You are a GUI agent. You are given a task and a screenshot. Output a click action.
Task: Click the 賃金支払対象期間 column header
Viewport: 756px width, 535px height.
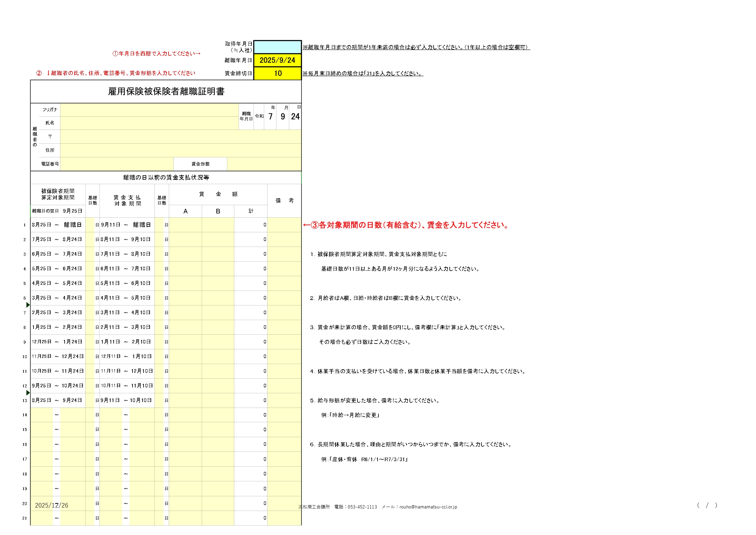click(x=127, y=200)
